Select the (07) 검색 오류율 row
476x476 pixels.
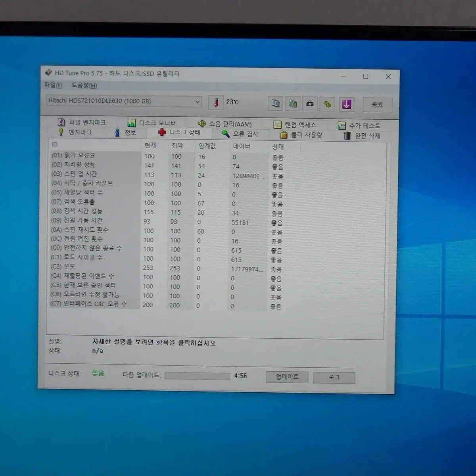click(x=166, y=203)
